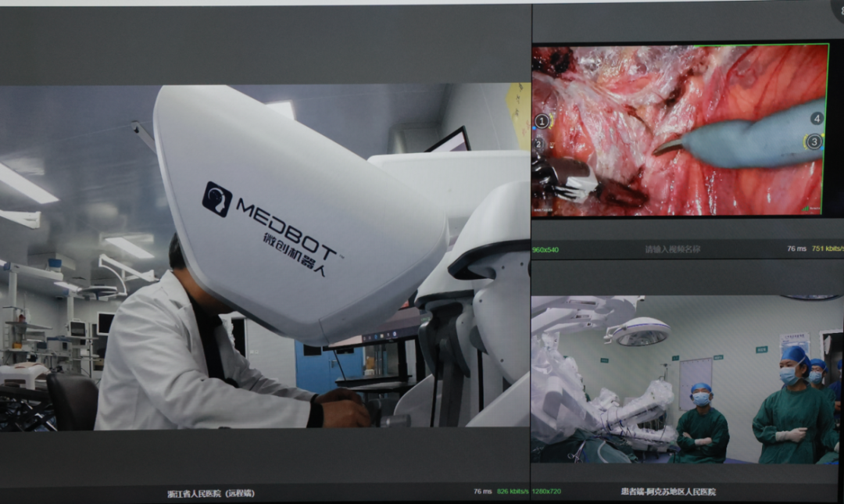Viewport: 844px width, 504px height.
Task: Click the 76 ms latency beside 826 kbits/s
Action: pos(483,491)
